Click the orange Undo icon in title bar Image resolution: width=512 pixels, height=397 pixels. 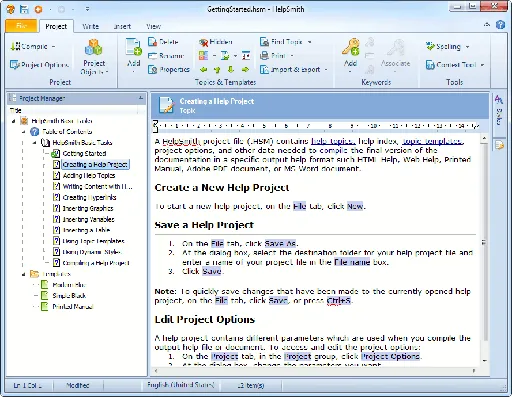point(39,9)
